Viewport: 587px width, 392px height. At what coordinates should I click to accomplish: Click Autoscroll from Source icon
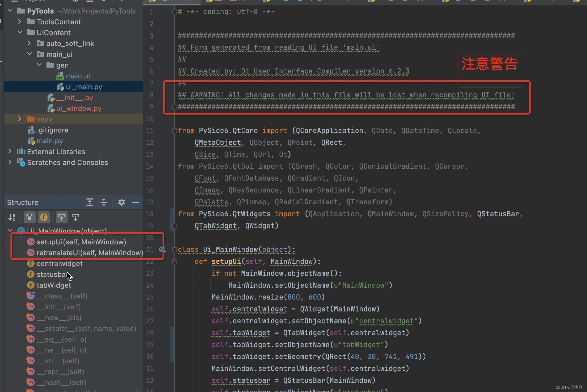[76, 217]
